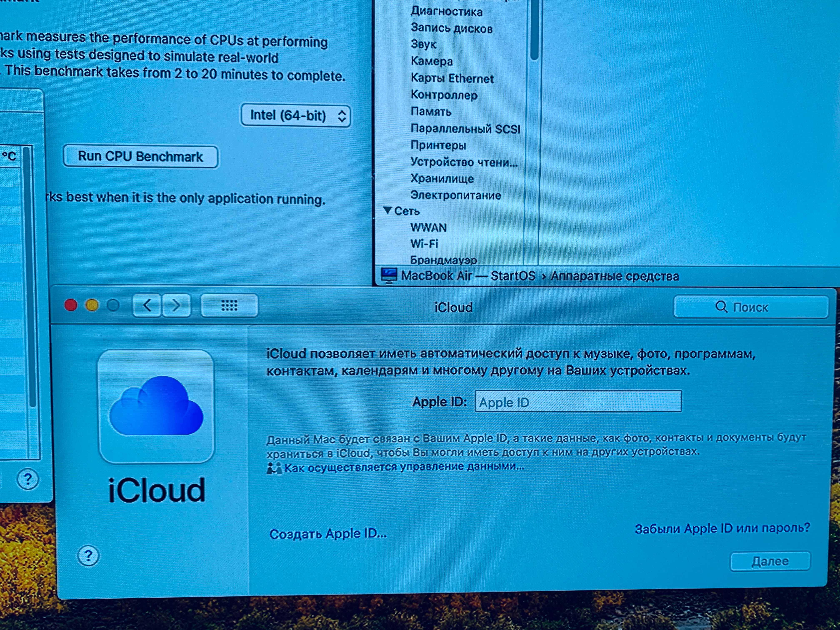The image size is (840, 630).
Task: Select Хранилище in the sidebar
Action: point(442,179)
